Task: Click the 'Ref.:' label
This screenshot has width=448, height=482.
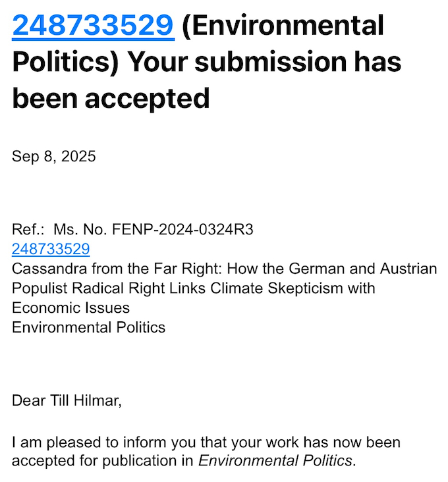Action: pos(28,230)
